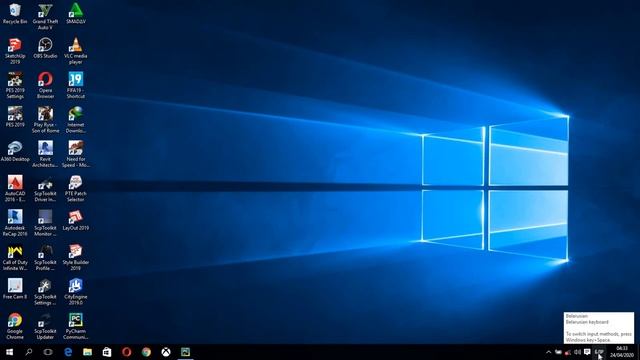Select the Call of Duty Infinite Warfare icon

[x=15, y=257]
